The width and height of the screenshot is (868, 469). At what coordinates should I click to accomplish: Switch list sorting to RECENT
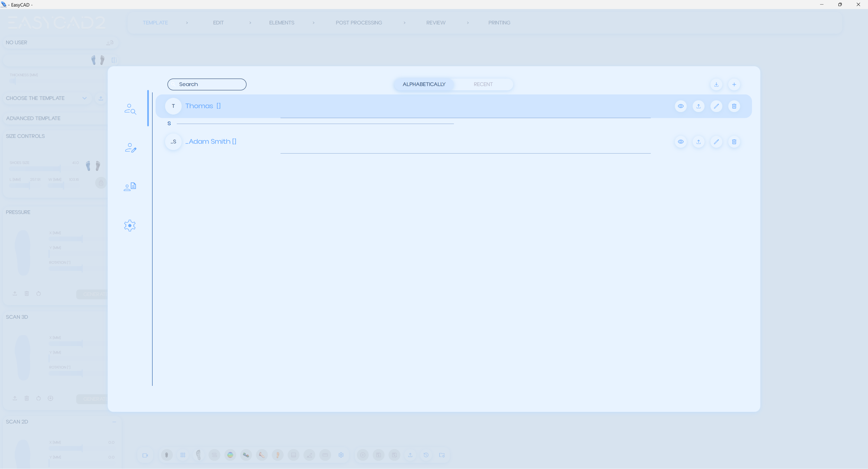pyautogui.click(x=483, y=84)
